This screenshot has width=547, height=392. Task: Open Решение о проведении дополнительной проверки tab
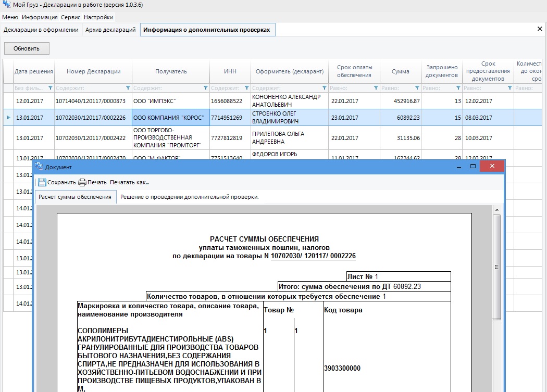pos(190,197)
